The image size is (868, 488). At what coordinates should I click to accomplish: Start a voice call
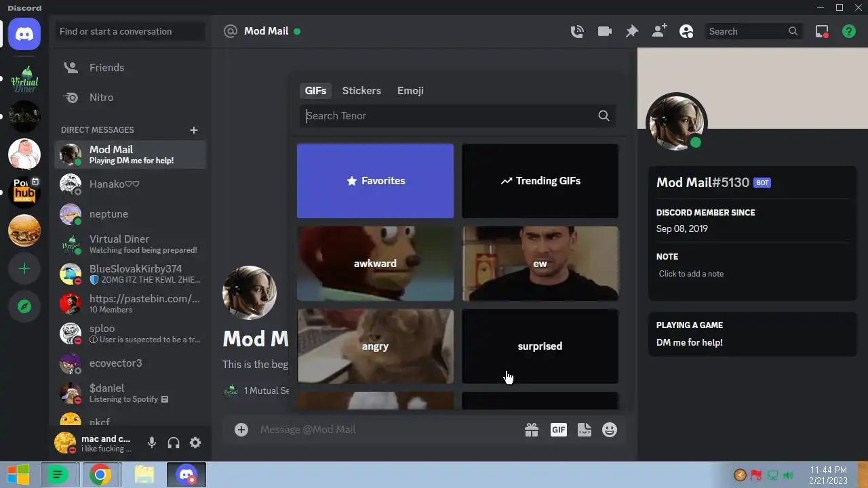pyautogui.click(x=577, y=31)
